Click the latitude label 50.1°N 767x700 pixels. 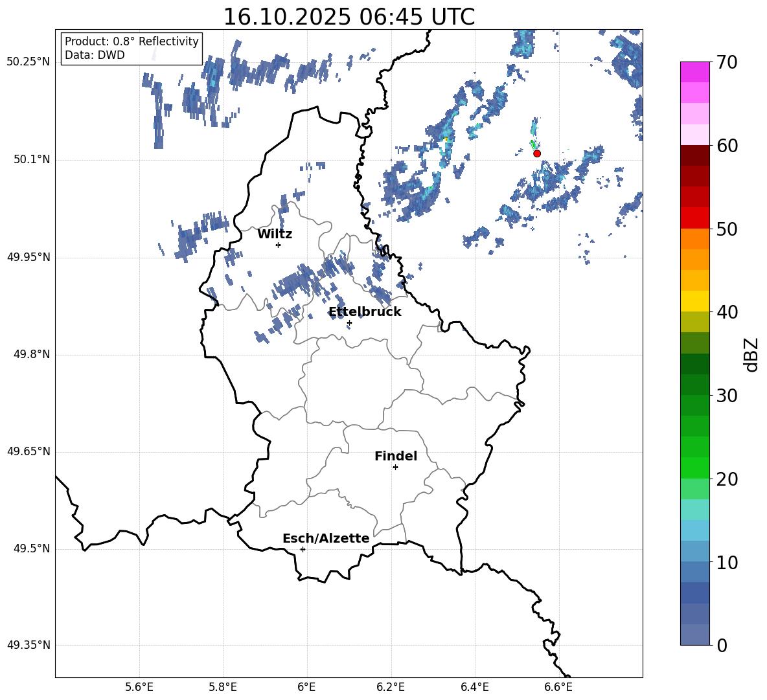[x=32, y=160]
